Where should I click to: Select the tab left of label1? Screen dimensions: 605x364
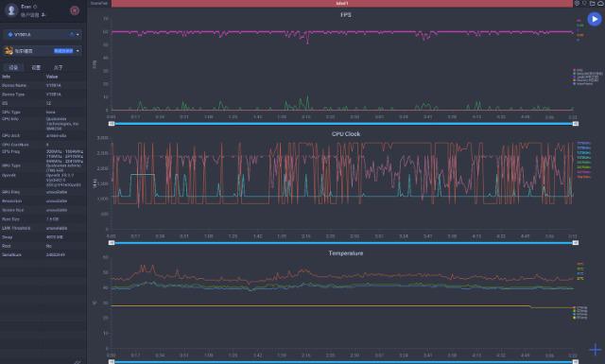click(x=99, y=3)
